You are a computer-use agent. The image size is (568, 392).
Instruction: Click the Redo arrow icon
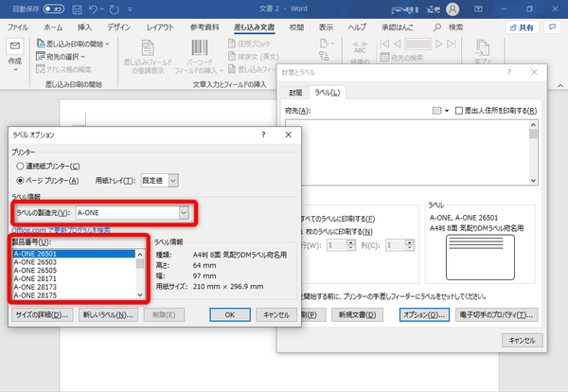click(115, 9)
